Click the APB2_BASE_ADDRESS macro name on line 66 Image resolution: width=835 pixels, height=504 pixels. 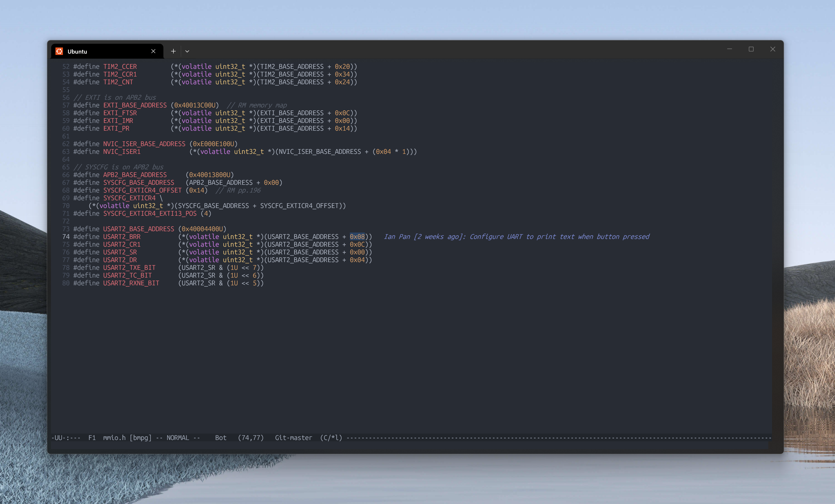[135, 175]
